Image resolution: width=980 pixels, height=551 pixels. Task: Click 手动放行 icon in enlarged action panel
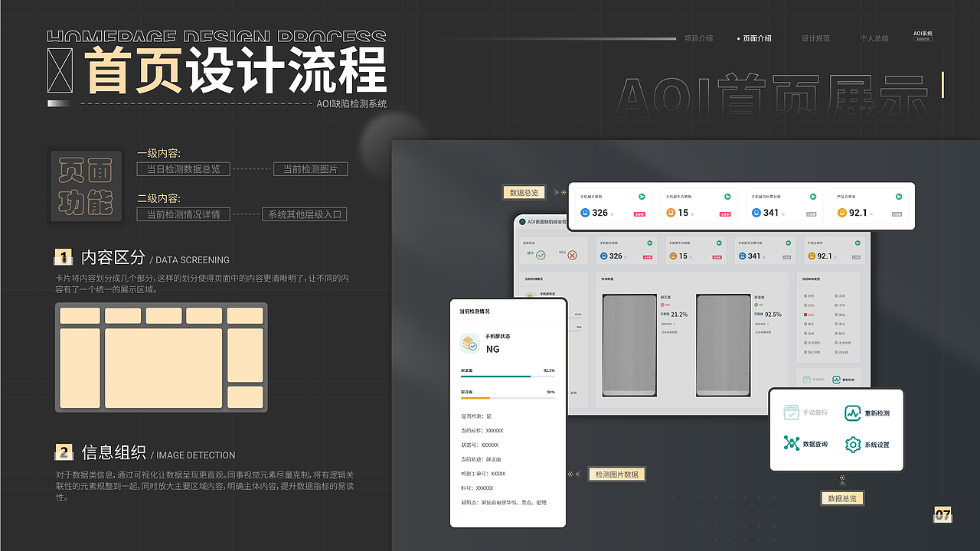pyautogui.click(x=791, y=412)
